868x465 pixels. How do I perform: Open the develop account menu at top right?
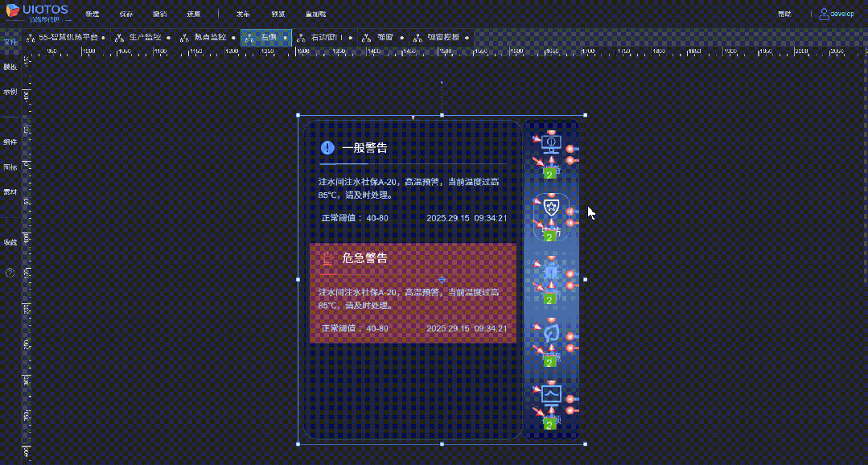click(837, 13)
